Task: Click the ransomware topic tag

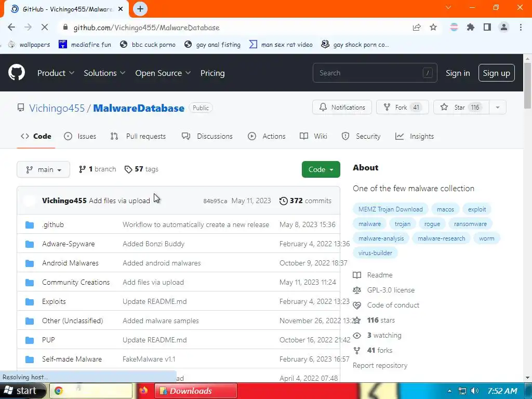Action: [x=470, y=224]
